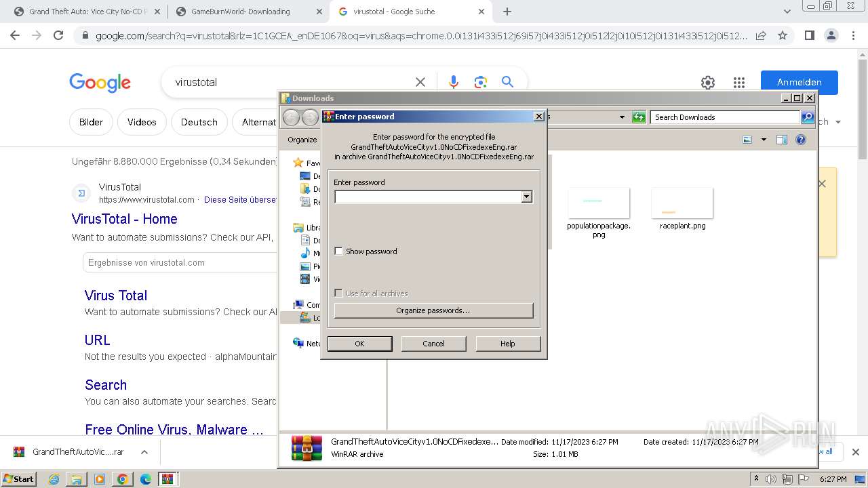The width and height of the screenshot is (868, 488).
Task: Click the Organize passwords... button
Action: pyautogui.click(x=433, y=310)
